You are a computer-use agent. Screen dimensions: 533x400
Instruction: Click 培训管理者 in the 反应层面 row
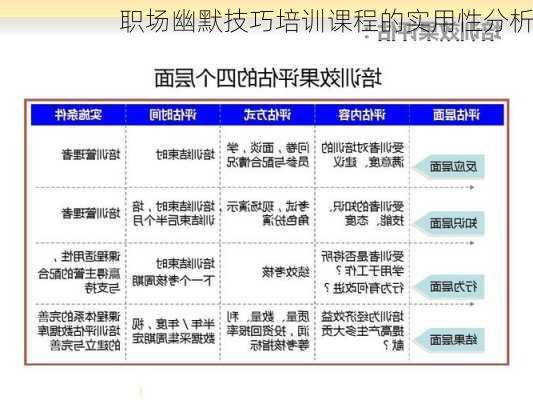pyautogui.click(x=91, y=155)
